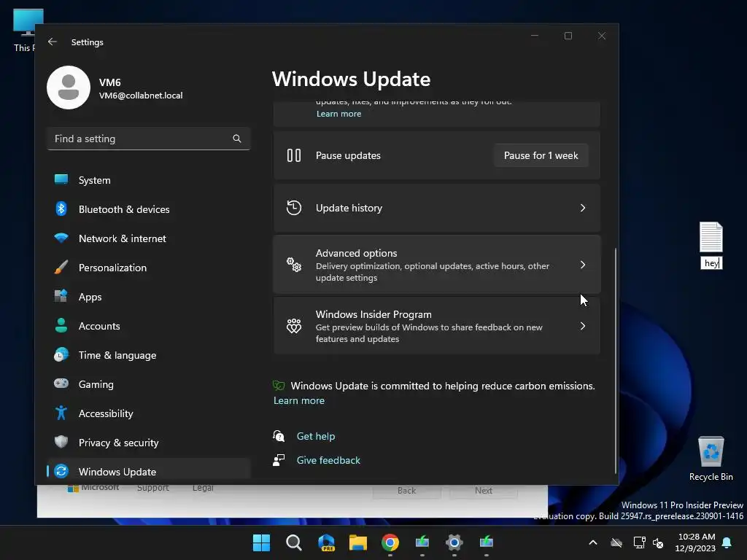
Task: Click Pause for 1 week button
Action: (x=541, y=155)
